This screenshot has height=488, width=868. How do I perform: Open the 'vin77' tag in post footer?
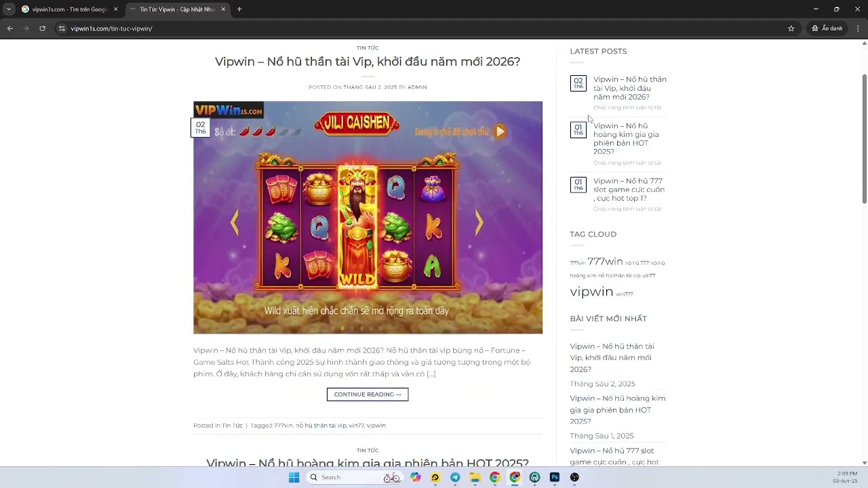click(x=356, y=426)
